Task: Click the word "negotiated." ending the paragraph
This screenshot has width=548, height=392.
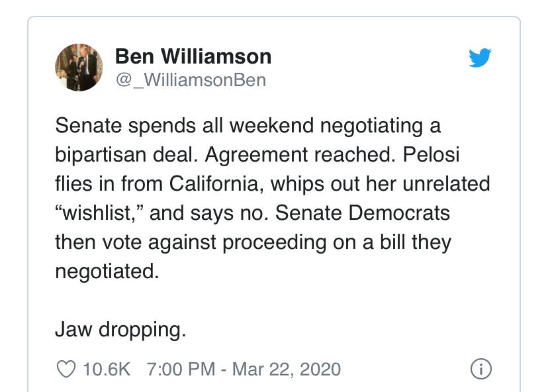Action: pyautogui.click(x=107, y=271)
